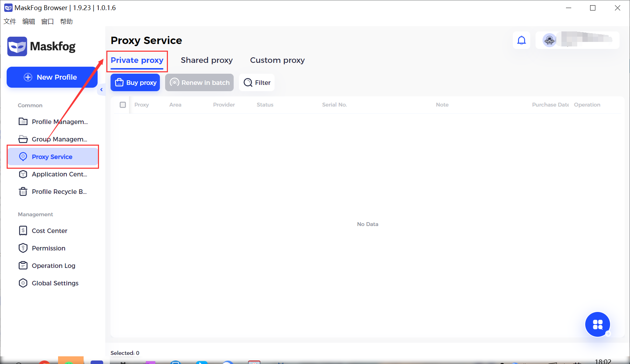Open Global Settings in sidebar
This screenshot has width=630, height=364.
[x=53, y=283]
